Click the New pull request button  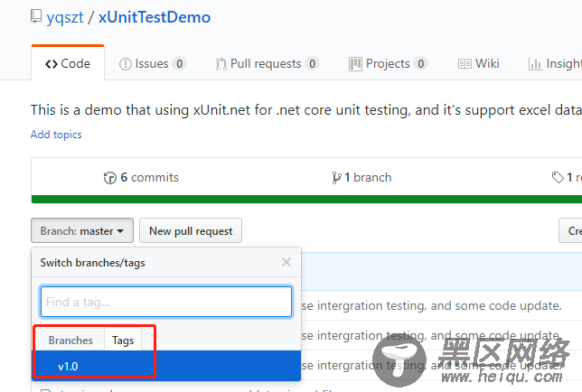coord(191,230)
